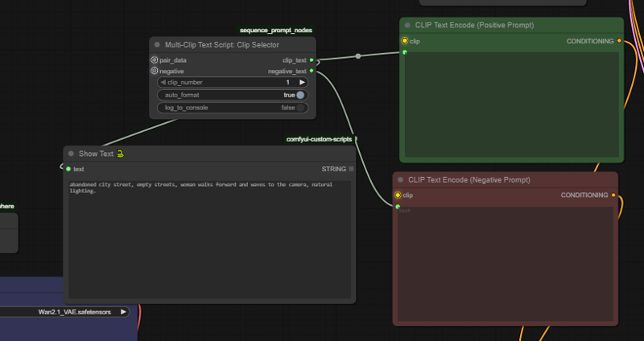Collapse the CLIP Text Encode (Negative Prompt) node
The width and height of the screenshot is (644, 341).
[x=401, y=180]
